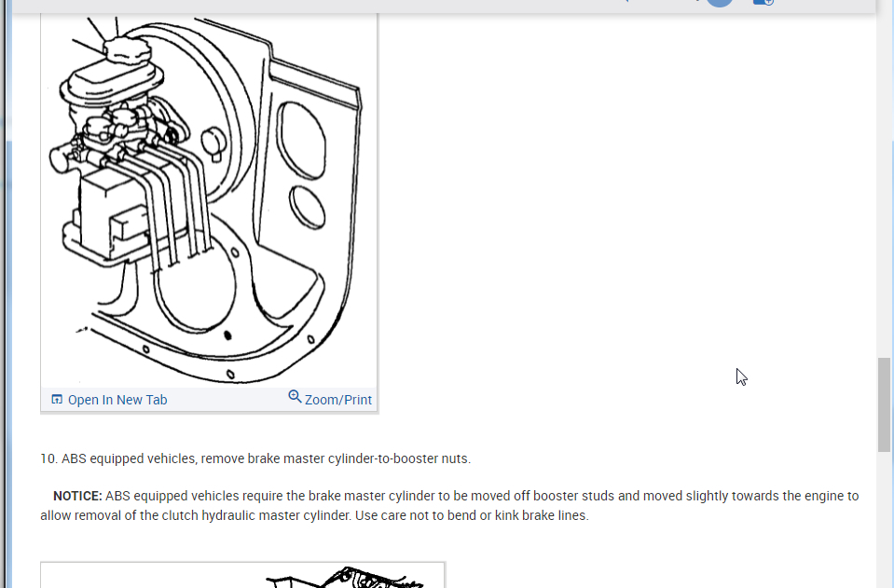
Task: Click the oval cutout in the diagram bracket
Action: 306,207
